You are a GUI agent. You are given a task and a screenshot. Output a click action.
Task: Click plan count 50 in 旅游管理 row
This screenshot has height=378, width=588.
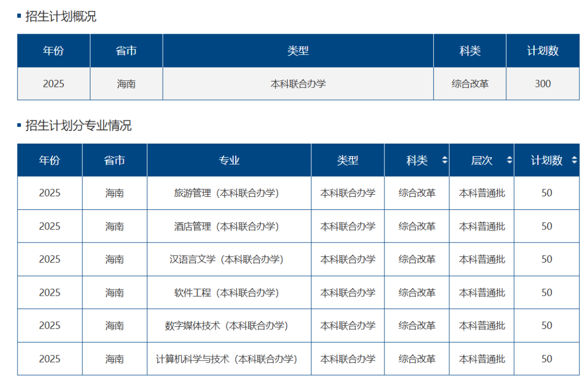click(547, 193)
